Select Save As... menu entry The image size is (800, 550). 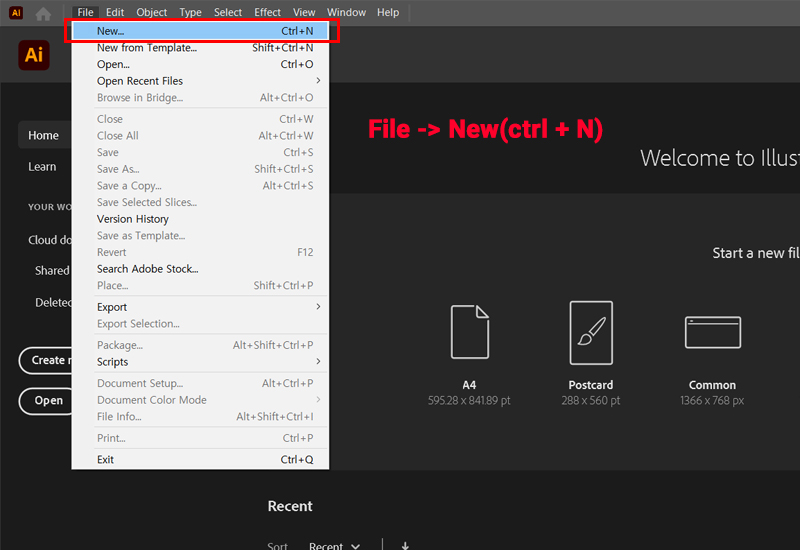(x=201, y=169)
